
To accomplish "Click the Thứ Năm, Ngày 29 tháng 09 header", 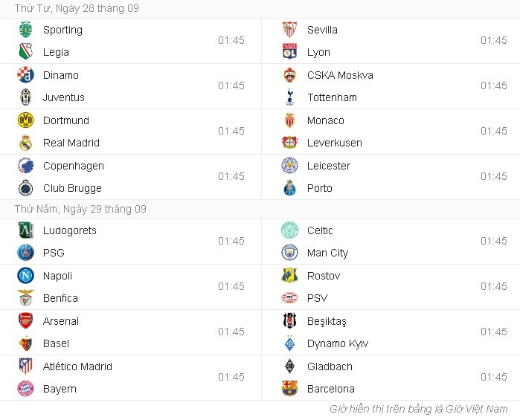I will coord(80,209).
